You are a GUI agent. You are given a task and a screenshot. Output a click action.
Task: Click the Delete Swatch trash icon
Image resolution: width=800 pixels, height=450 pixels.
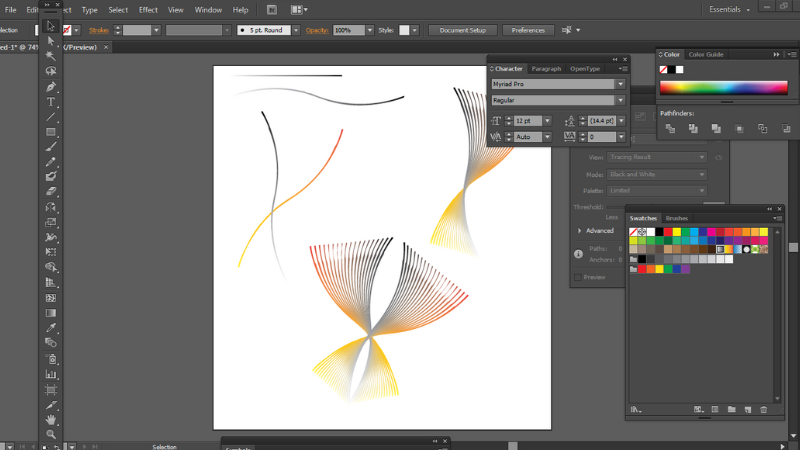coord(764,410)
